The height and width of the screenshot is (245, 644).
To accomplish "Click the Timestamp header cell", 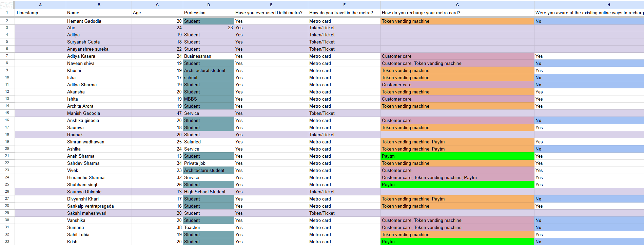I will point(40,13).
